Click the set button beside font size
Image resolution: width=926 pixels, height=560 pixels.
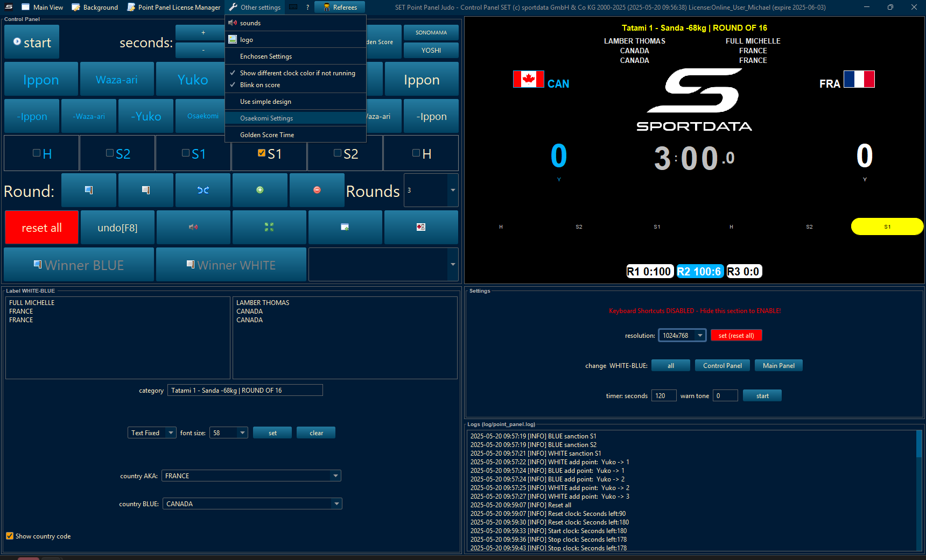click(x=272, y=433)
